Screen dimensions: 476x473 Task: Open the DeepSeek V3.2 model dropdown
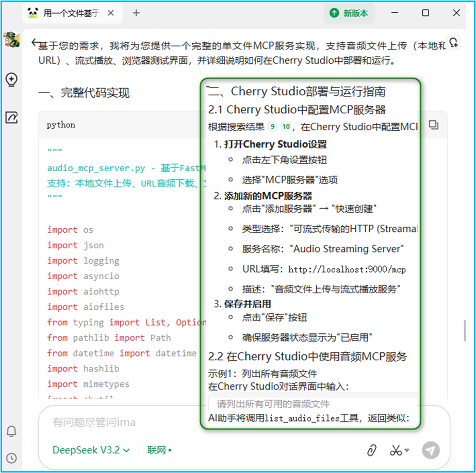(91, 450)
